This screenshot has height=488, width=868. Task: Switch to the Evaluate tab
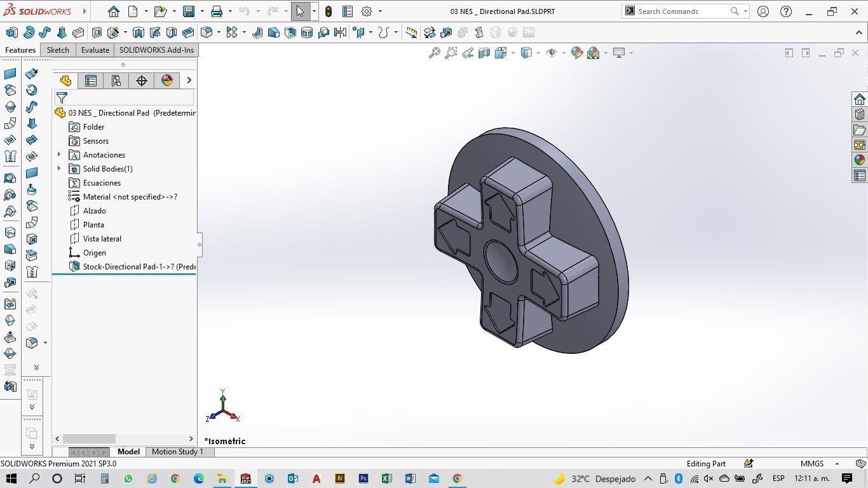pyautogui.click(x=95, y=50)
